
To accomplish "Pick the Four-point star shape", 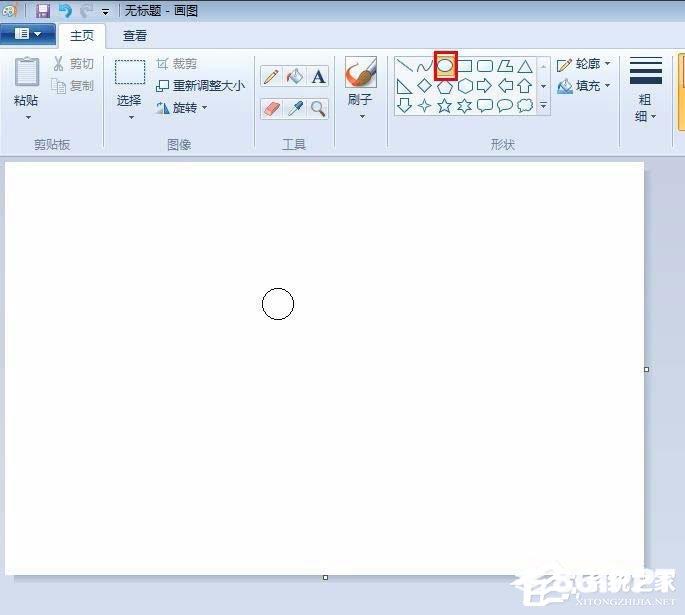I will click(424, 105).
